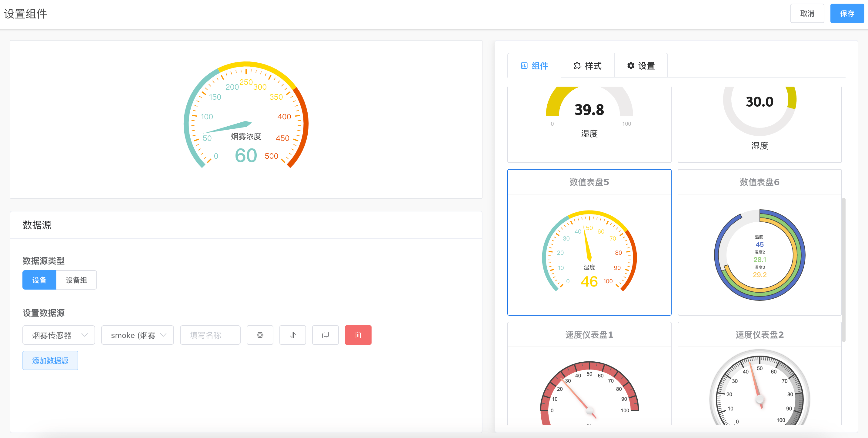Screen dimensions: 868x438
Task: Click the 取消 button
Action: coord(807,13)
